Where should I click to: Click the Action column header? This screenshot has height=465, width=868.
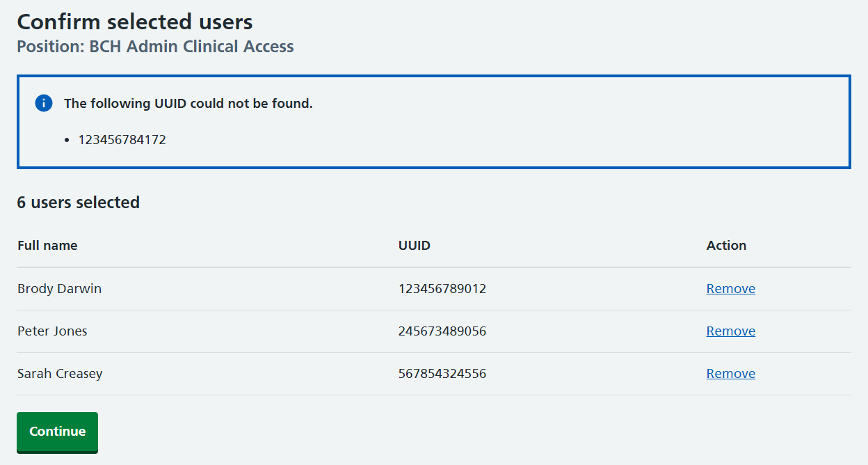pyautogui.click(x=726, y=246)
